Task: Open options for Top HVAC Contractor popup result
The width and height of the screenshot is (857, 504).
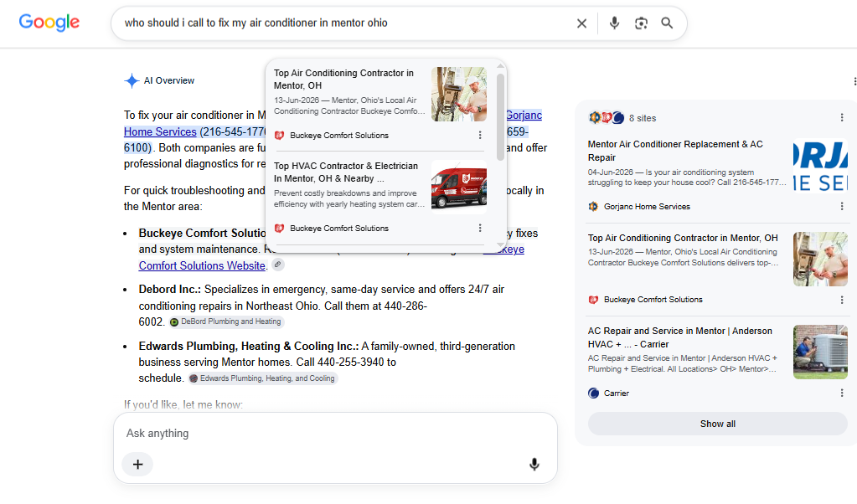Action: pos(480,229)
